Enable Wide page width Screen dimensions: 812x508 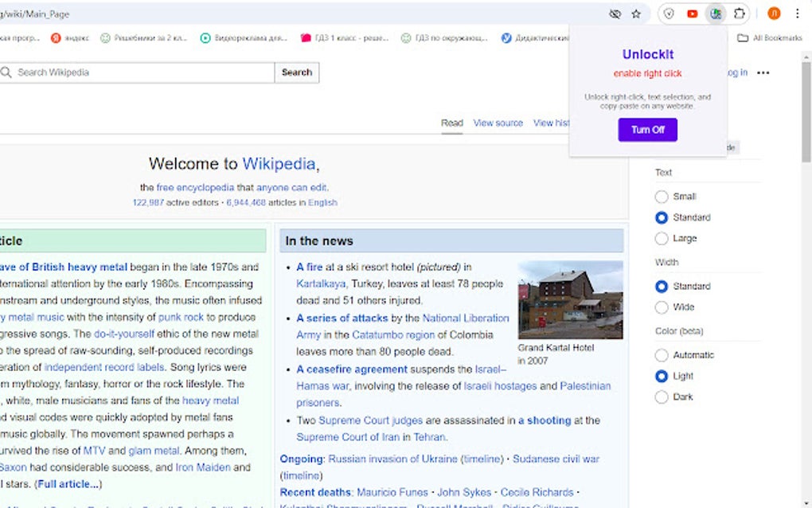(x=662, y=307)
